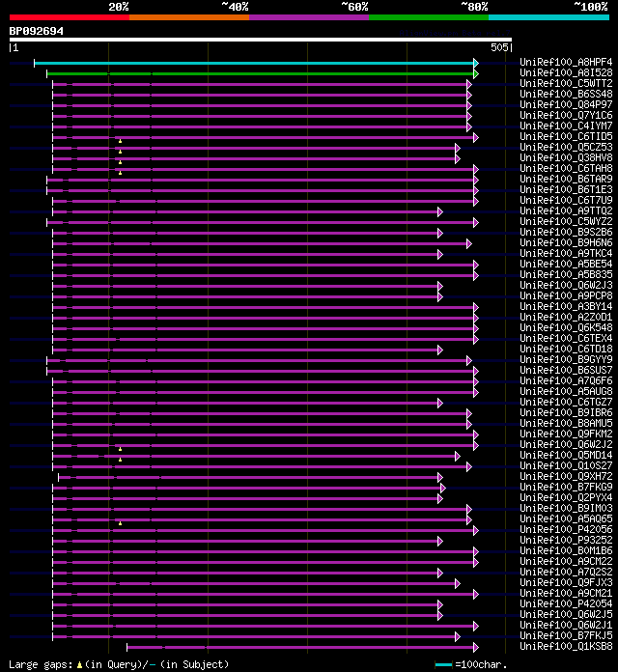Select the UniRef100_C6TAH8 label
Image resolution: width=618 pixels, height=672 pixels.
pos(566,168)
